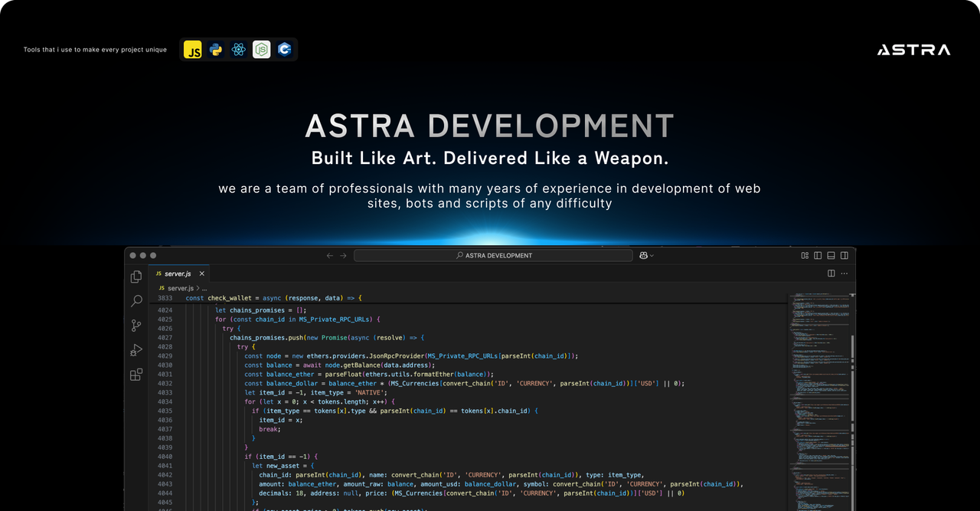
Task: Click the "let chains_promises = [];" code line
Action: coord(260,310)
